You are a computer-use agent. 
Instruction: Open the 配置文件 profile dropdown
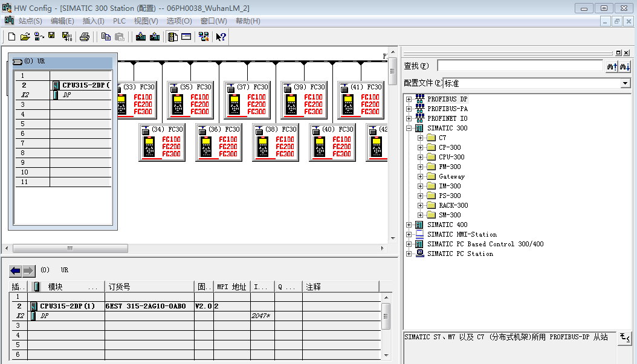pyautogui.click(x=626, y=83)
